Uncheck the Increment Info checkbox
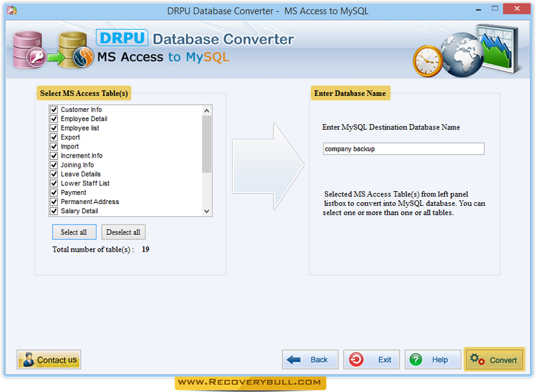 point(53,156)
